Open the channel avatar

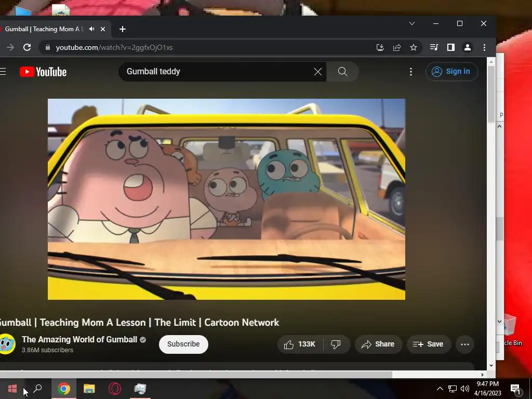point(7,344)
